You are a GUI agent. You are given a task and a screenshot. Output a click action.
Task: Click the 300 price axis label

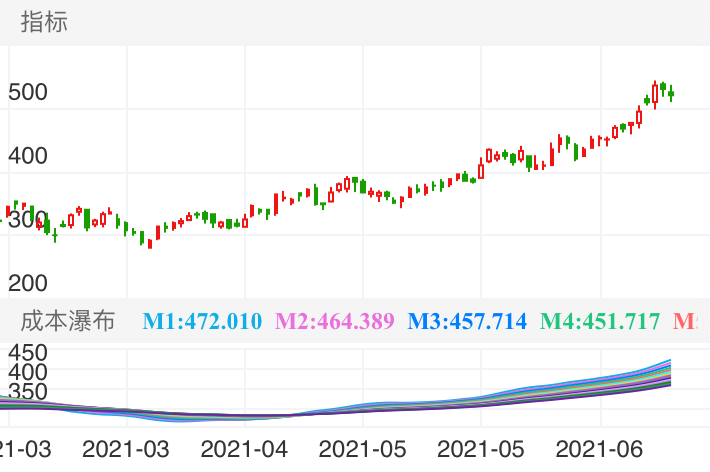click(x=28, y=219)
